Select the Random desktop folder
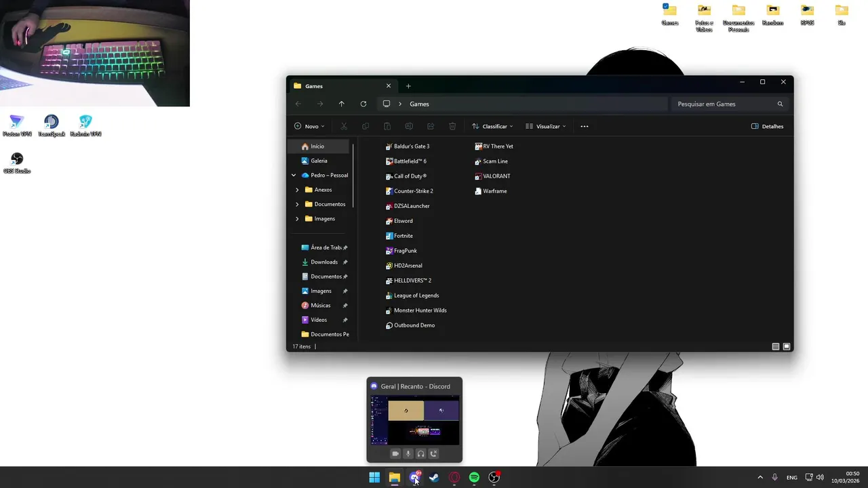 772,14
